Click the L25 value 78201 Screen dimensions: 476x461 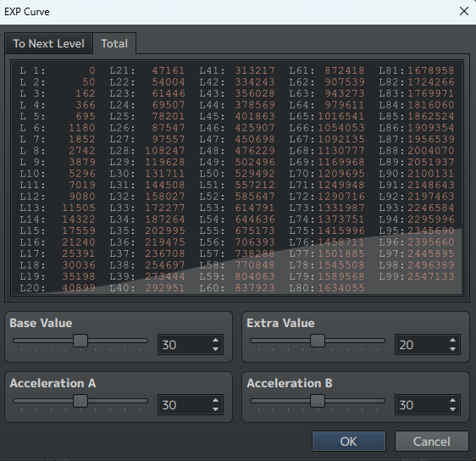[x=169, y=116]
